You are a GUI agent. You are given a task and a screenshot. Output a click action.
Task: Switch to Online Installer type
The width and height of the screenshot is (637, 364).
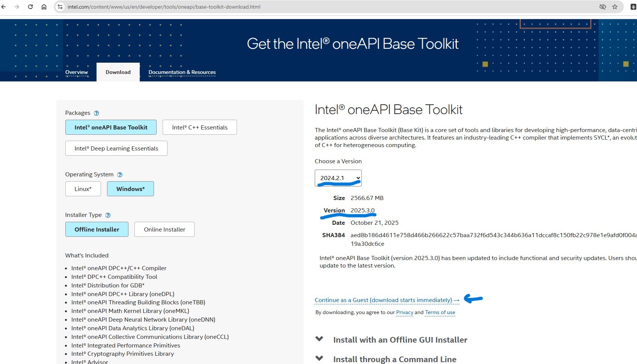[164, 229]
